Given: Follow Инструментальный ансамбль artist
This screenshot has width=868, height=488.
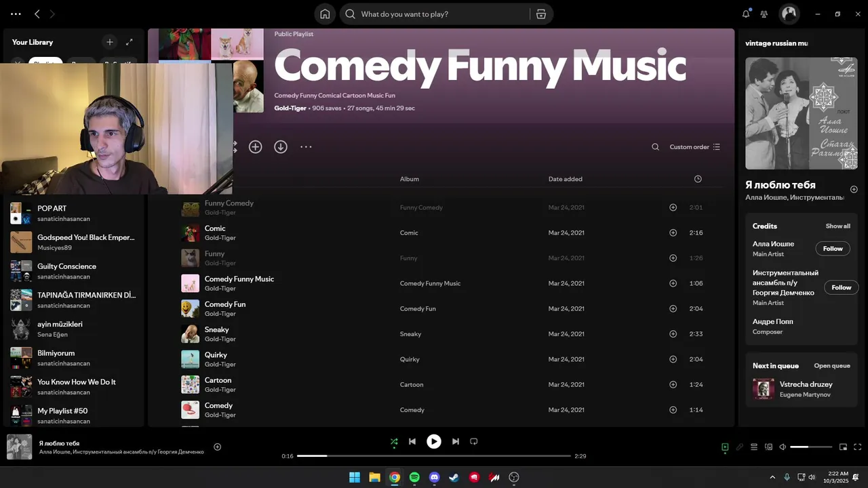Looking at the screenshot, I should [x=842, y=287].
